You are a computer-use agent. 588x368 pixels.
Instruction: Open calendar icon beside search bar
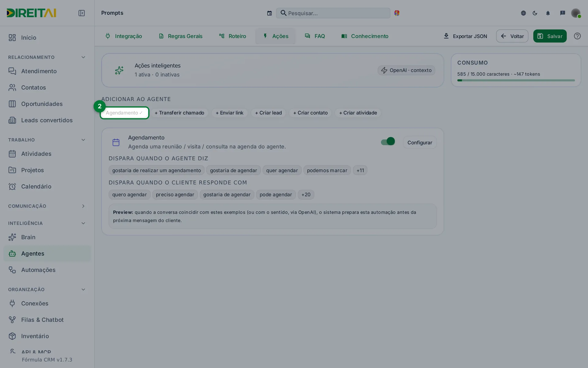point(269,13)
